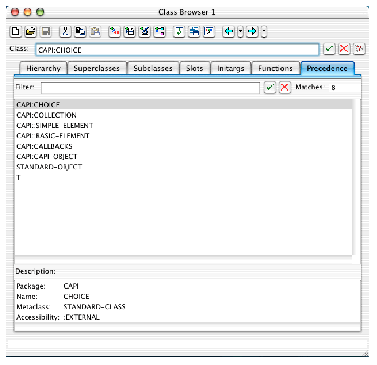
Task: Click the fourth class-tool icon with colored nodes
Action: click(160, 32)
